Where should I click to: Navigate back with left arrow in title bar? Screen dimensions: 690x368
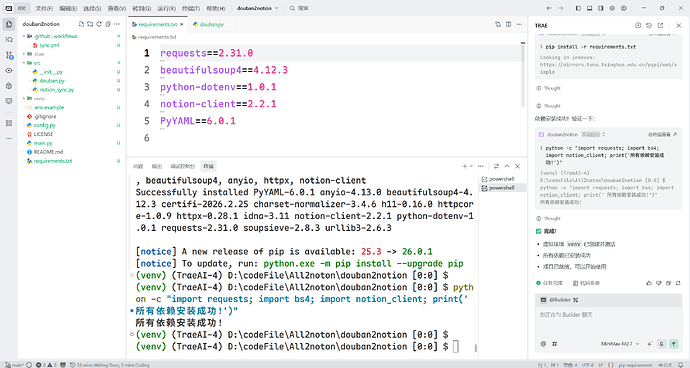pos(549,8)
